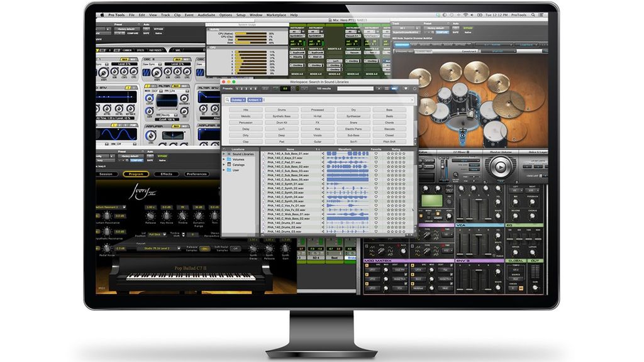Image resolution: width=644 pixels, height=362 pixels.
Task: Expand the Volumes item in the Locations sidebar
Action: tap(223, 159)
